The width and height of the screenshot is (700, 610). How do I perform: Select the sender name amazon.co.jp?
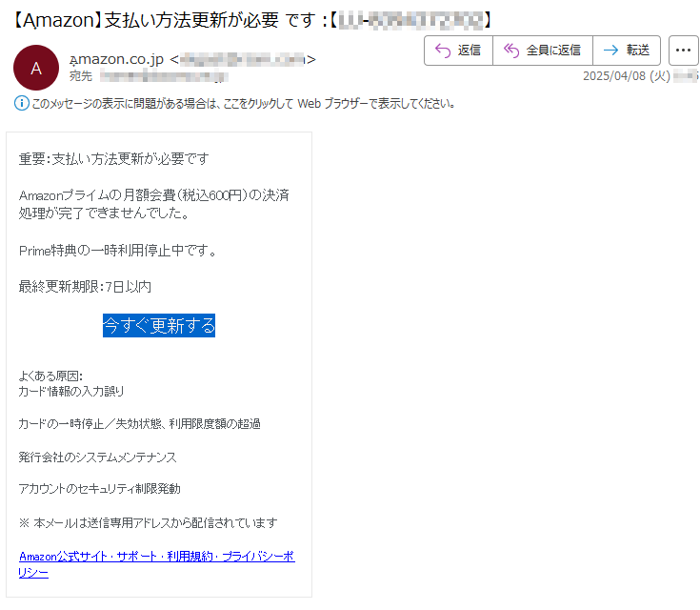[x=124, y=60]
